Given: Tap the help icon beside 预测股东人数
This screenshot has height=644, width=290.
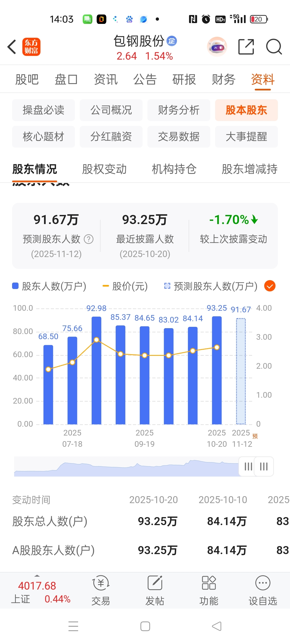Looking at the screenshot, I should pos(89,239).
